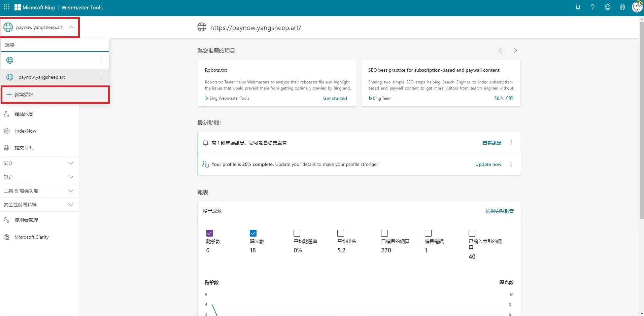Click the page vertical scrollbar
This screenshot has height=316, width=644.
tap(641, 120)
